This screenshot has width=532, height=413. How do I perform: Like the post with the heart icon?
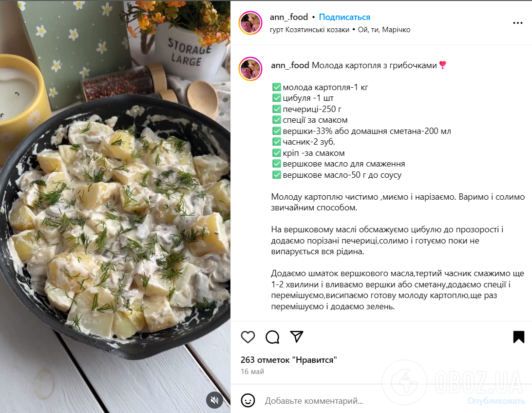pos(247,337)
